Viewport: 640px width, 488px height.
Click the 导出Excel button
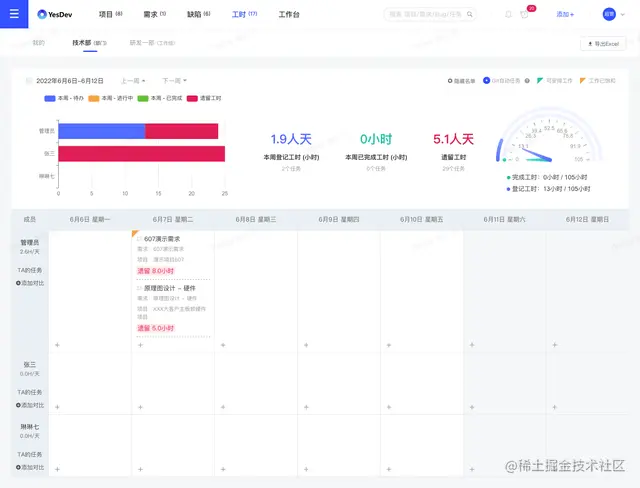tap(603, 44)
